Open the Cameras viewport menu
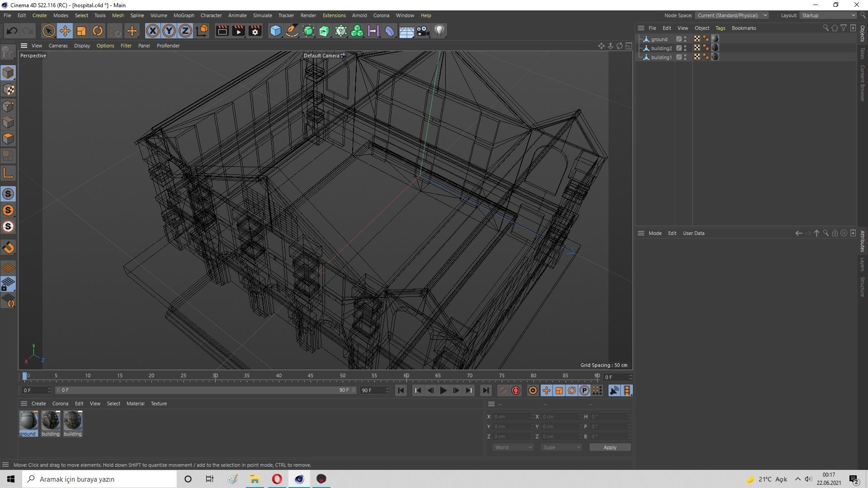 pyautogui.click(x=58, y=46)
